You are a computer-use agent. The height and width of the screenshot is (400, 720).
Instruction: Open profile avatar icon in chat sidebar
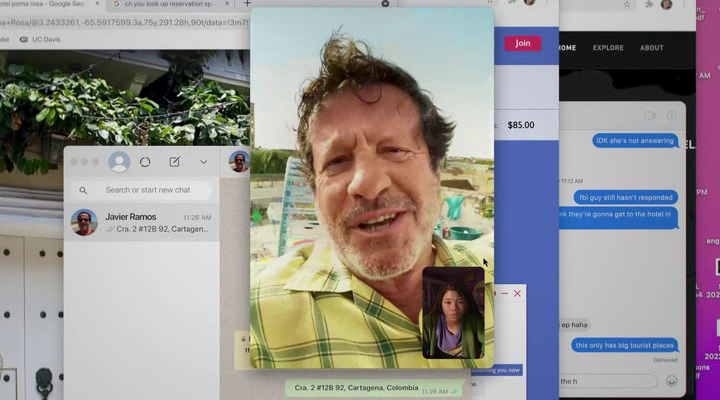pos(119,162)
